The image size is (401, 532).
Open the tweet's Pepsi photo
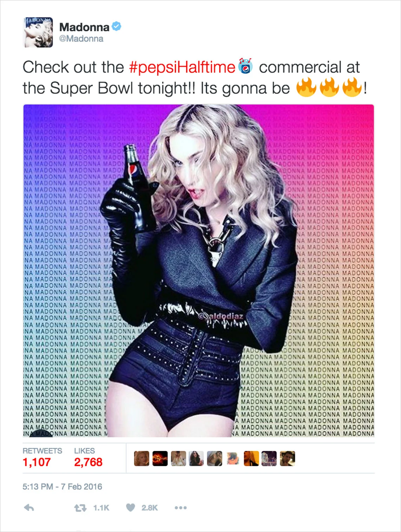point(199,271)
